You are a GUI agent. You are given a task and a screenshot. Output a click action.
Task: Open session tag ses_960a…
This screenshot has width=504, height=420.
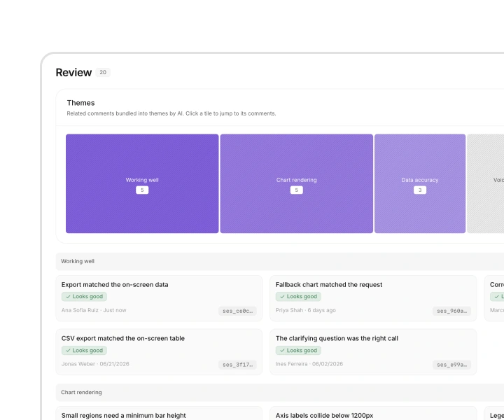pyautogui.click(x=451, y=311)
